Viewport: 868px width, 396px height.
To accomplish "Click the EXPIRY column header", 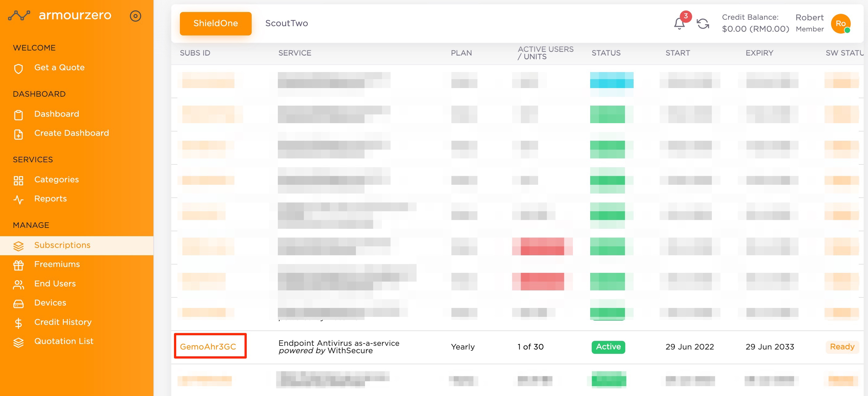I will coord(759,53).
